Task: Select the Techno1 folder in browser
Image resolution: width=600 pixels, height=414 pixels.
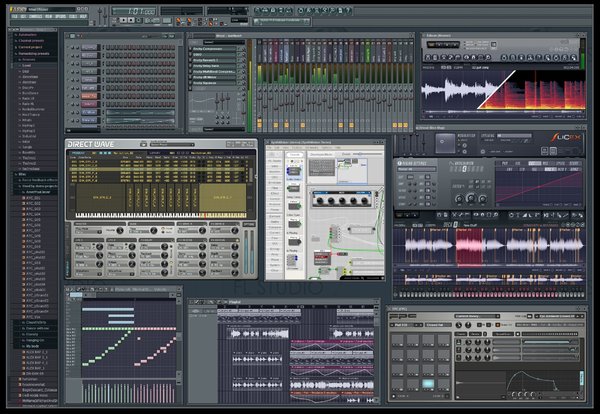Action: tap(29, 158)
